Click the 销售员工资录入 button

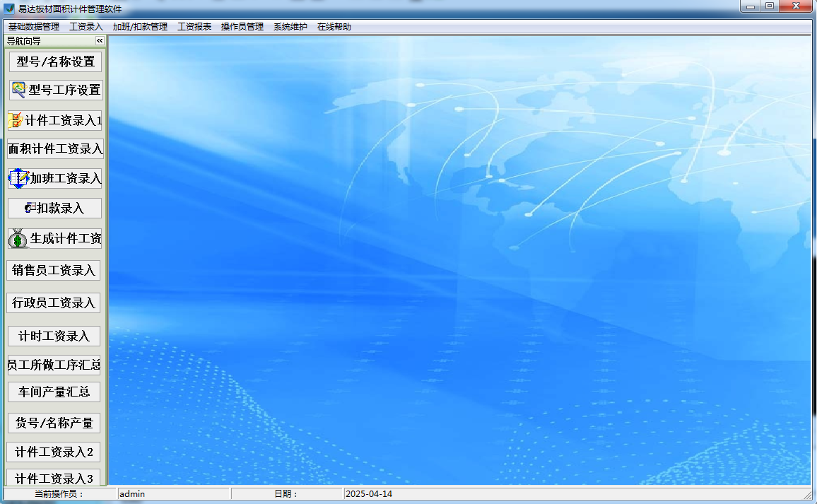(x=54, y=270)
